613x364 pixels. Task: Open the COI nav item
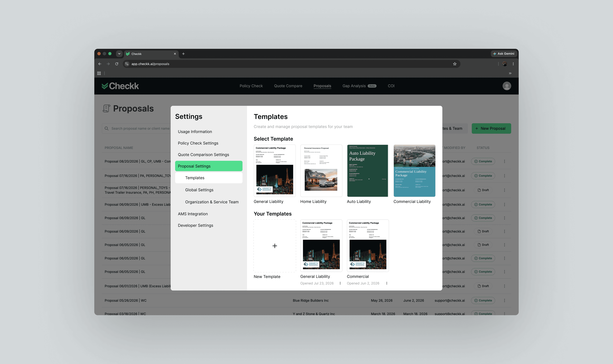click(391, 86)
